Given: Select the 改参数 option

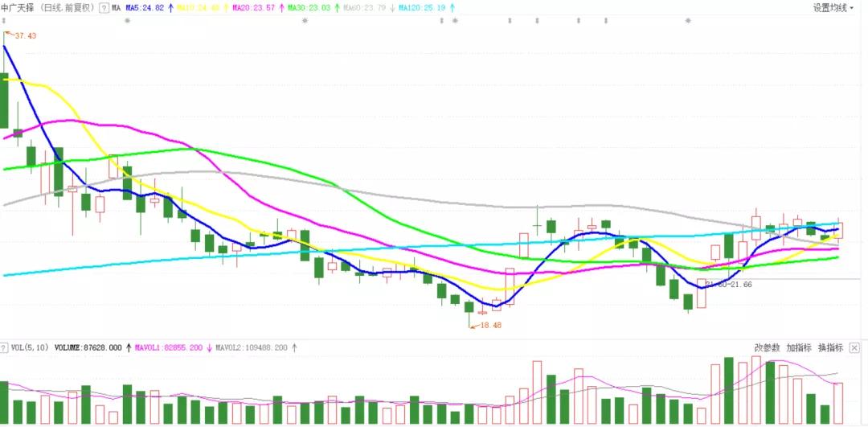Looking at the screenshot, I should 767,348.
